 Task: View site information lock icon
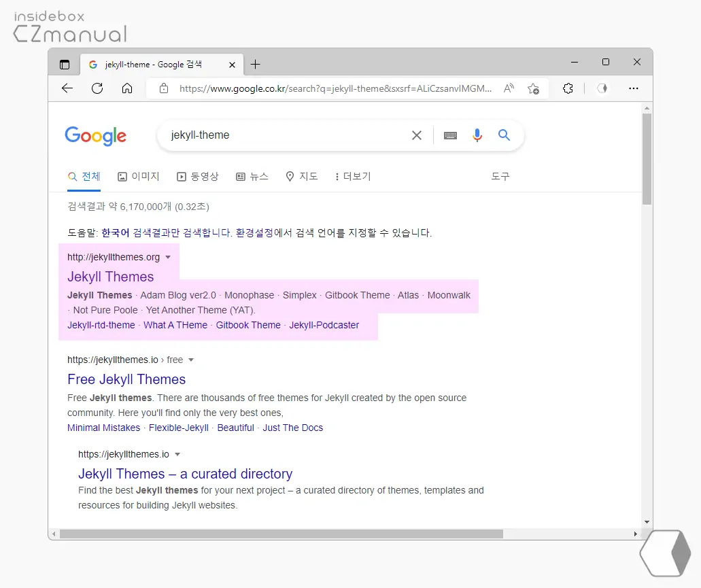coord(164,88)
